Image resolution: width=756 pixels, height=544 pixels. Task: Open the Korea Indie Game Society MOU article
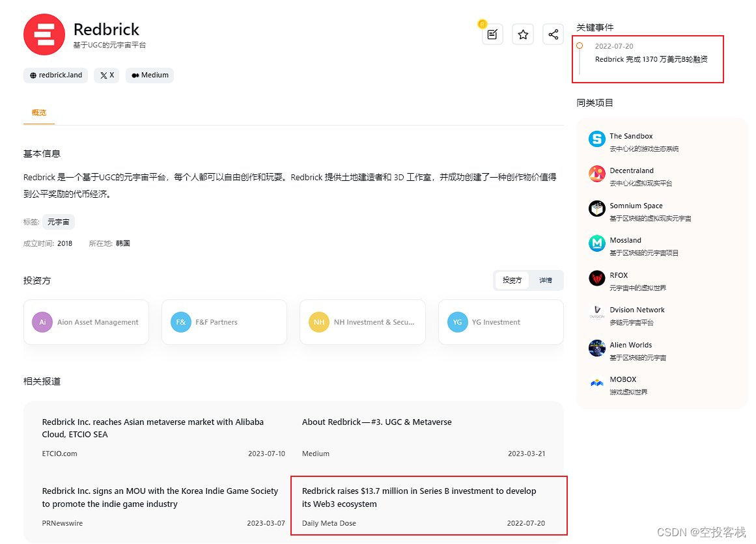pyautogui.click(x=160, y=497)
